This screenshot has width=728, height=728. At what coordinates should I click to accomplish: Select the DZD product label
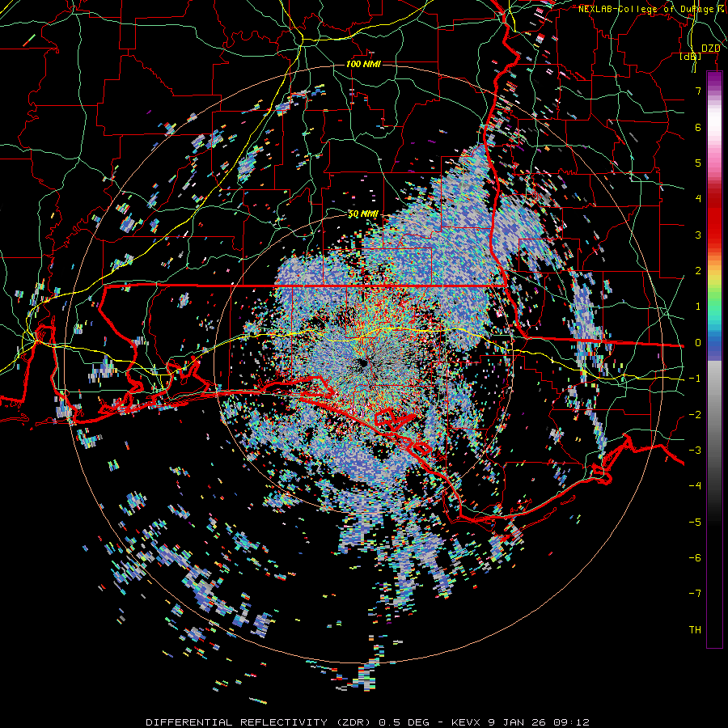click(711, 49)
